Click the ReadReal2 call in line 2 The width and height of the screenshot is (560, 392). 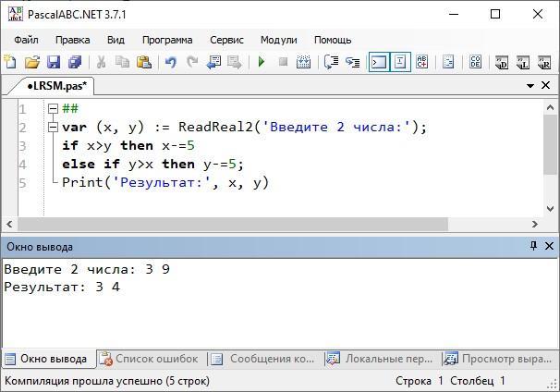(x=215, y=127)
